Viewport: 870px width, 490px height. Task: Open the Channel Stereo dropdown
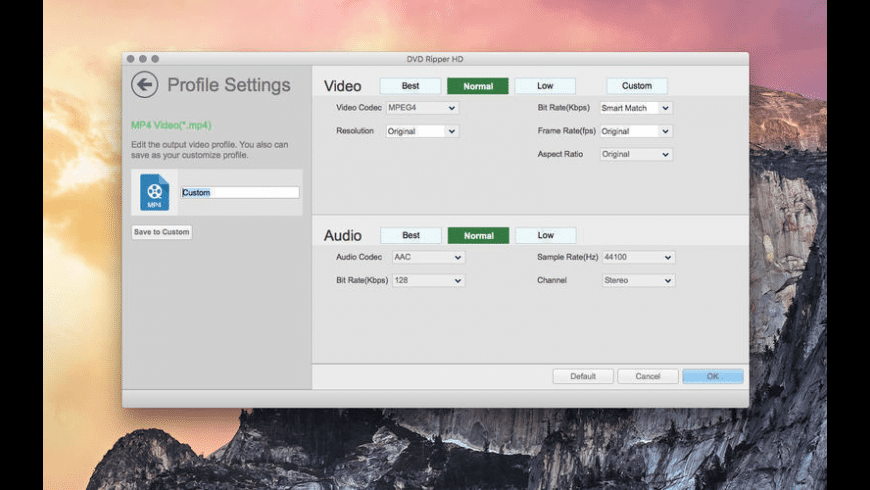tap(639, 280)
